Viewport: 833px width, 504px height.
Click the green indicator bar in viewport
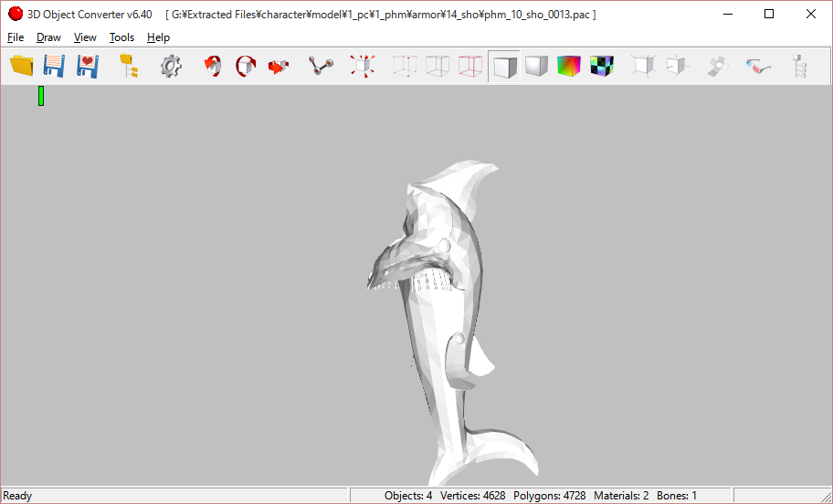coord(41,96)
